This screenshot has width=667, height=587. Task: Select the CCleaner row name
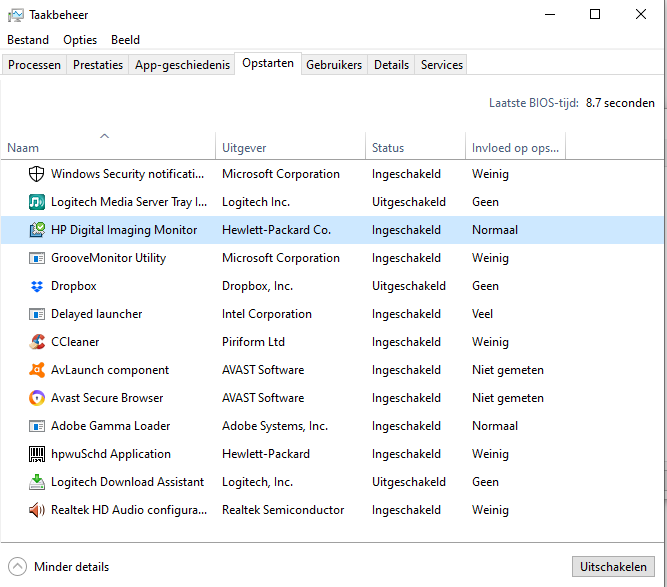[75, 342]
